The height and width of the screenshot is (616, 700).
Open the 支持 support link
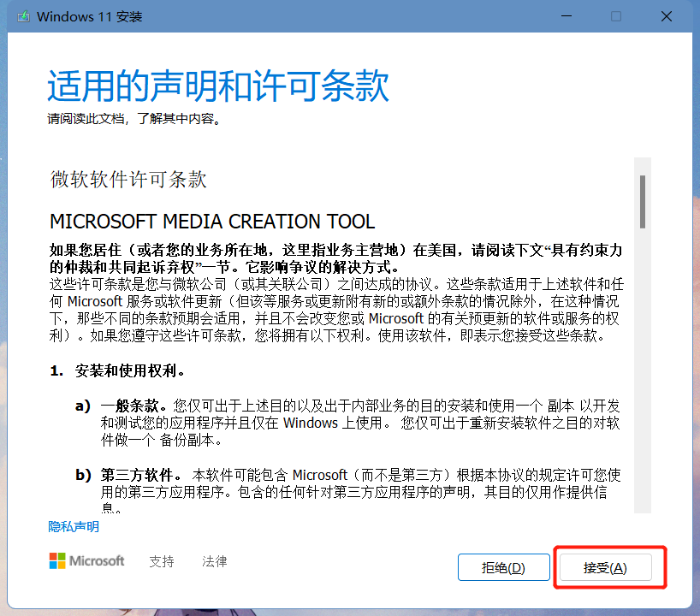[162, 561]
